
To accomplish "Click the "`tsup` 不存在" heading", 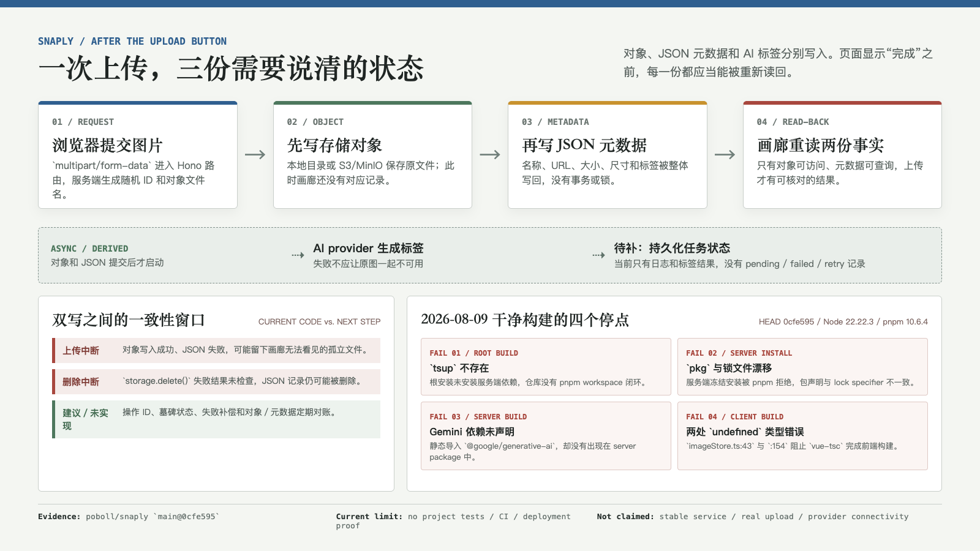I will click(x=459, y=368).
